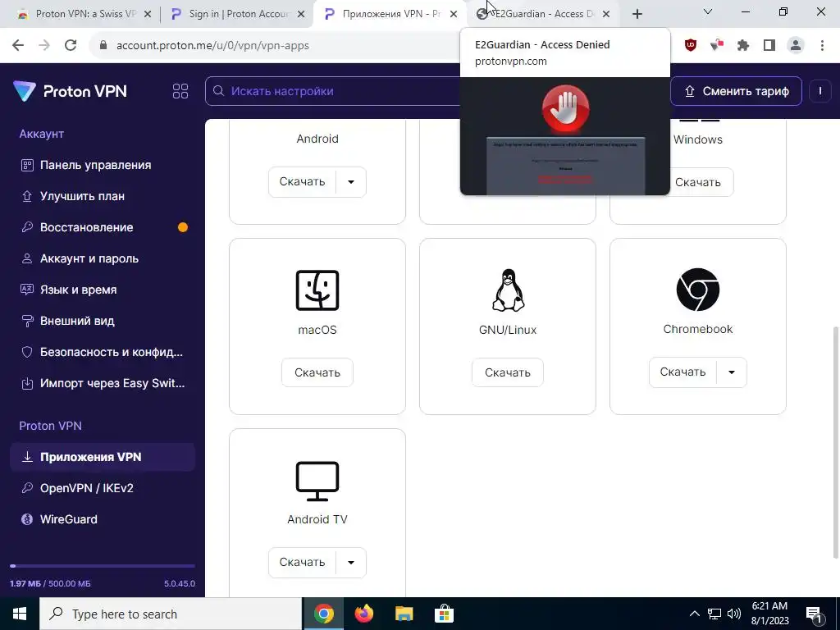Toggle the browser side panel icon

pos(769,46)
